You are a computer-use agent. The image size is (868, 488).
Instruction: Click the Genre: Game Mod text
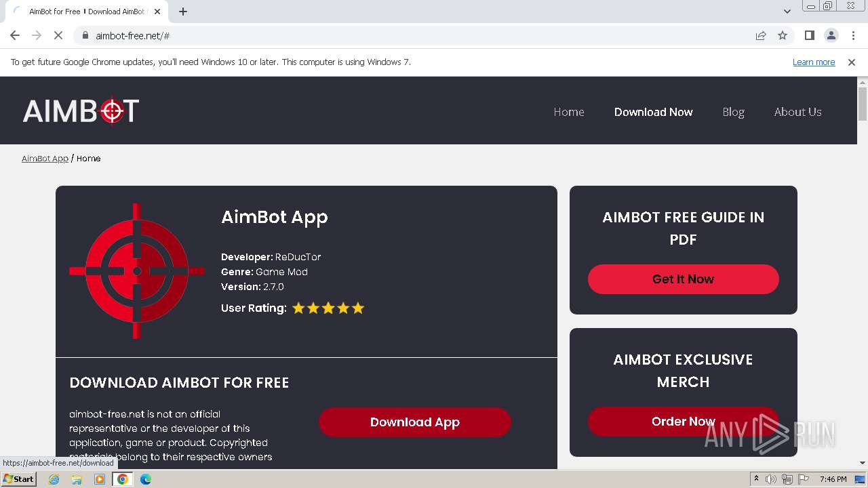[x=264, y=272]
